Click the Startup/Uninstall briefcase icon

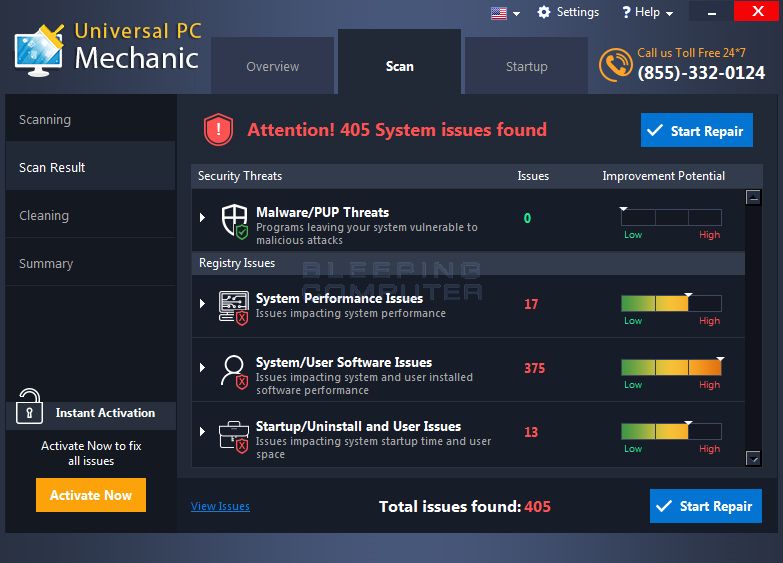pos(234,437)
